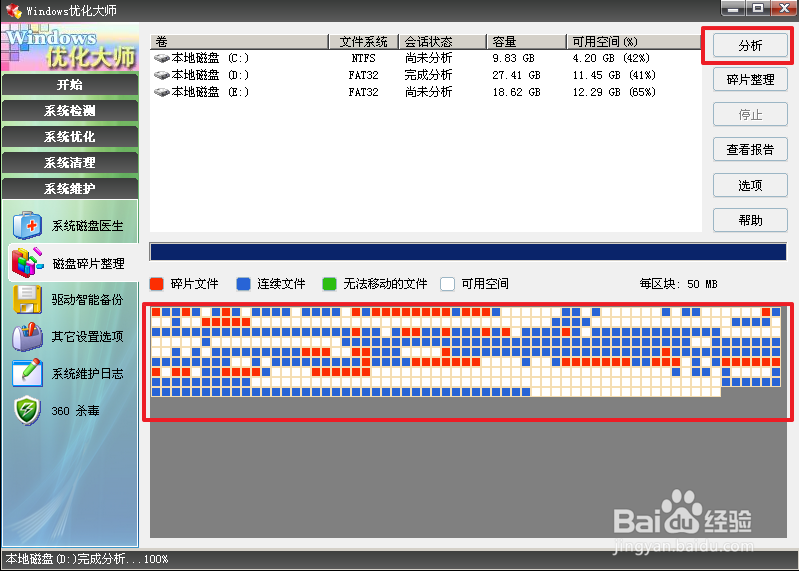799x574 pixels.
Task: Open the 系统维护 menu section
Action: pyautogui.click(x=70, y=189)
